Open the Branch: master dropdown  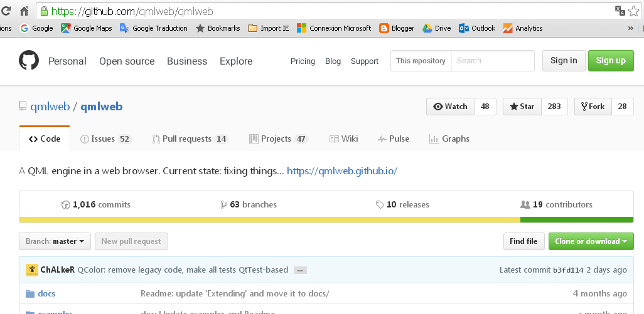pos(55,241)
